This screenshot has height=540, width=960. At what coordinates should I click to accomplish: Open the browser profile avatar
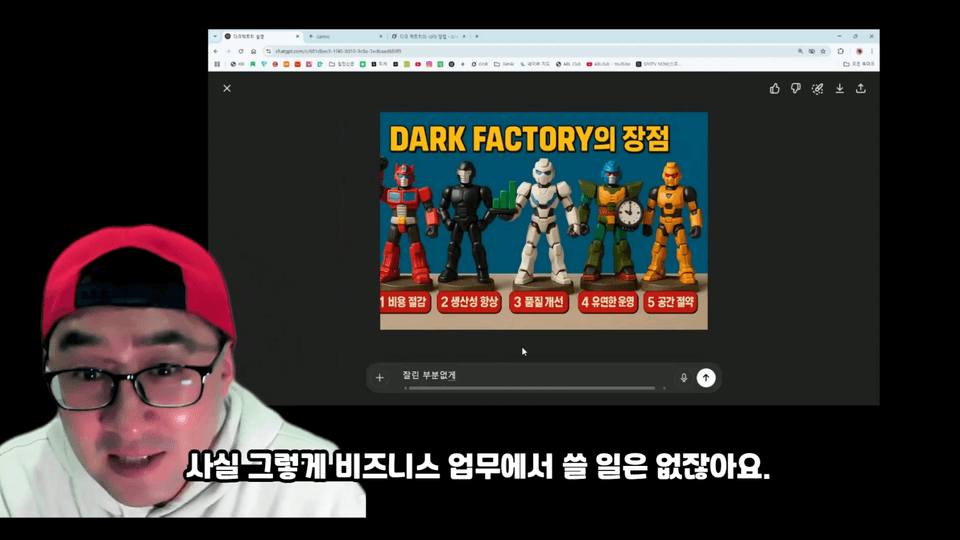pyautogui.click(x=859, y=51)
